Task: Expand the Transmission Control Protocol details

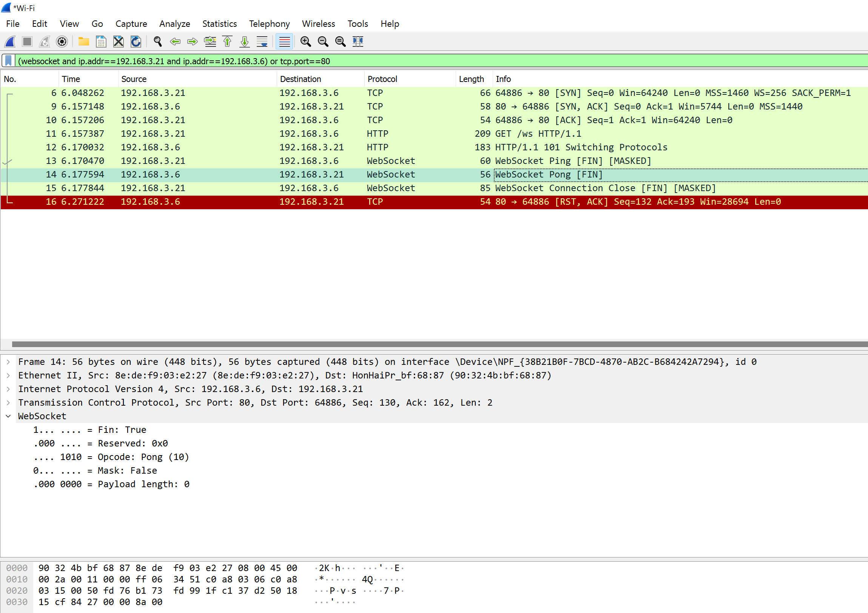Action: point(8,402)
